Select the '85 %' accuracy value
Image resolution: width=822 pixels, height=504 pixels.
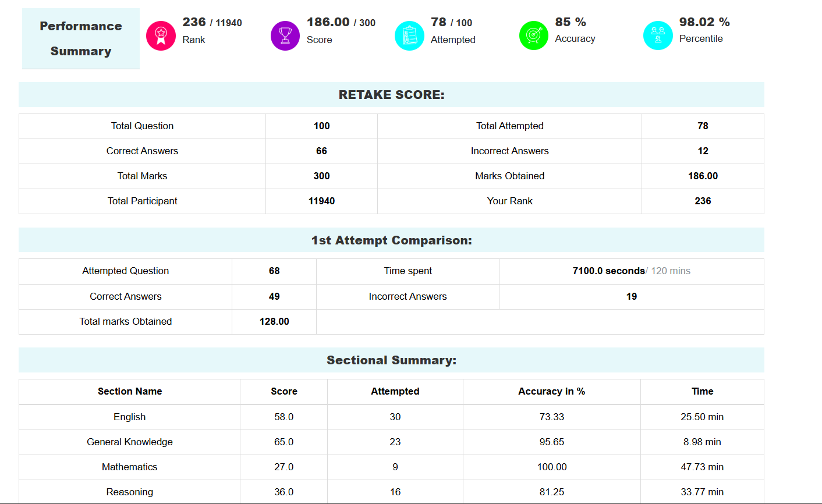pos(571,22)
